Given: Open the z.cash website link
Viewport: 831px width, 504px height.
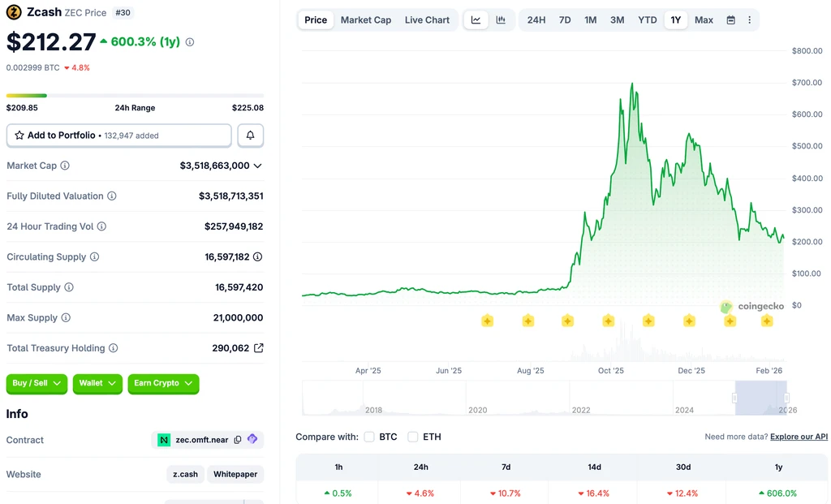Looking at the screenshot, I should 186,474.
